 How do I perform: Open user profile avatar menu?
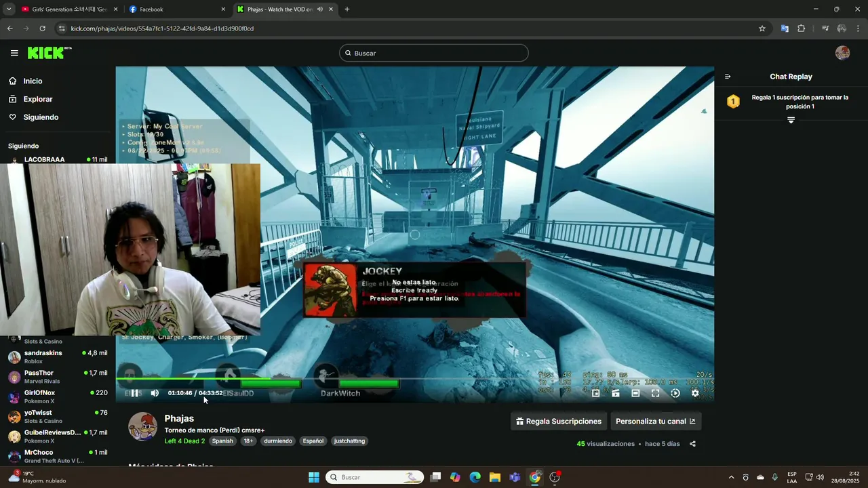(x=843, y=53)
